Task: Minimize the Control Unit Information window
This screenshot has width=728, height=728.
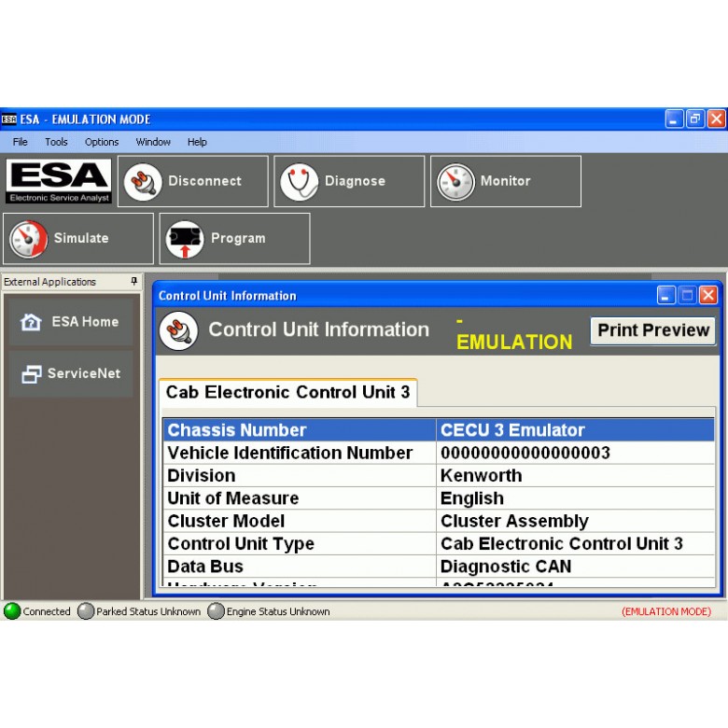Action: click(665, 295)
